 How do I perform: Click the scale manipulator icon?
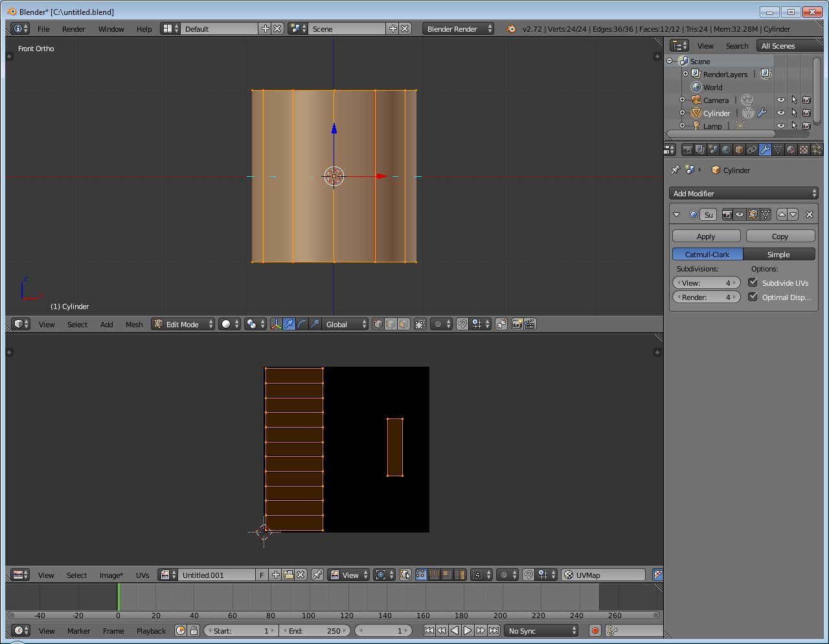(x=315, y=324)
